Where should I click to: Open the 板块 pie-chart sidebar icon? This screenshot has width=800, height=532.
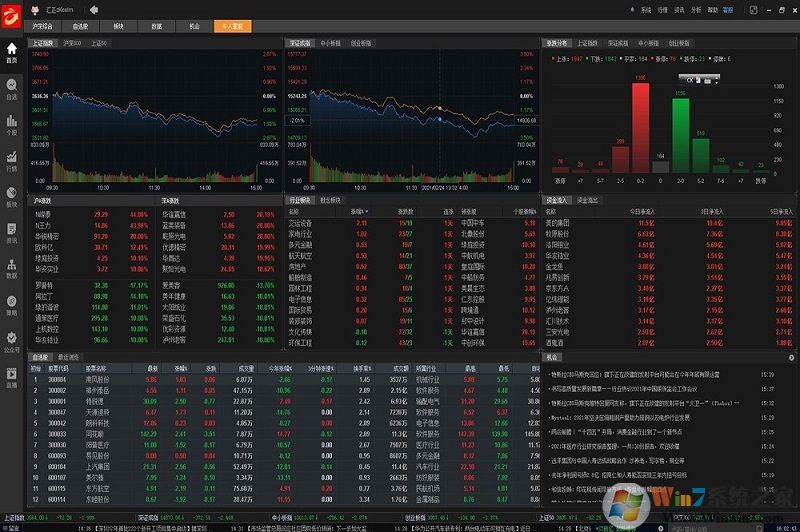pyautogui.click(x=11, y=197)
